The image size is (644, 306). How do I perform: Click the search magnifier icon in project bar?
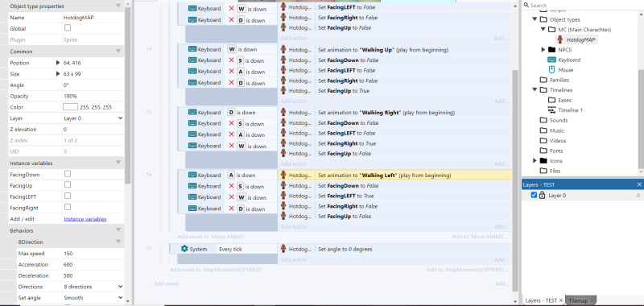(x=526, y=6)
